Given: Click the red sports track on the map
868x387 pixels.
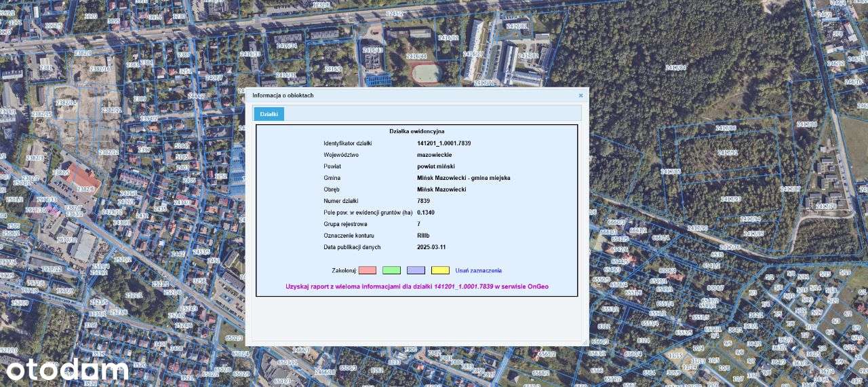Looking at the screenshot, I should [x=427, y=71].
